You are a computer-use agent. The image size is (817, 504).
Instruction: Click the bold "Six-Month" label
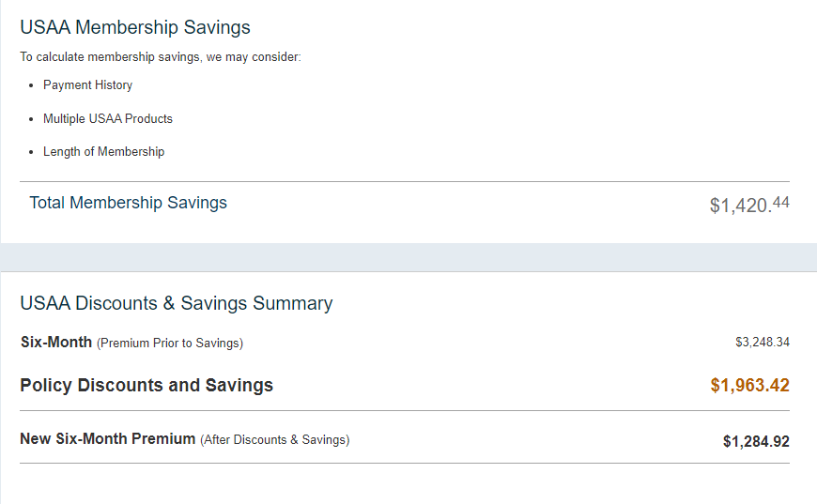tap(56, 343)
